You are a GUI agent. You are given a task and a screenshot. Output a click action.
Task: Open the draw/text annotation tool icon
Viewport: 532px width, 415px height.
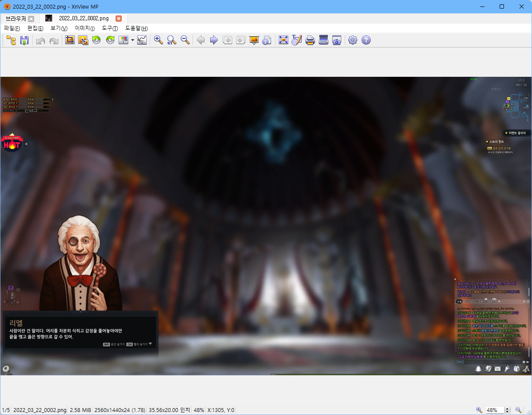coord(297,40)
